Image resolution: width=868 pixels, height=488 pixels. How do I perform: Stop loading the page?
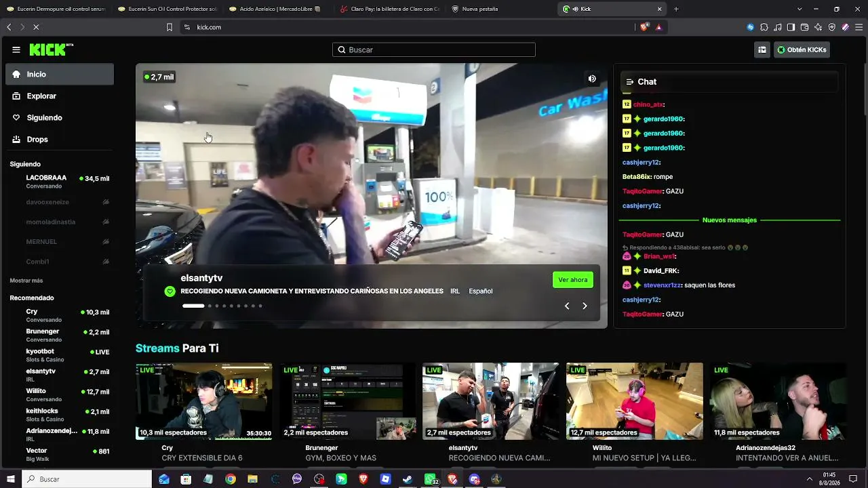[x=36, y=27]
